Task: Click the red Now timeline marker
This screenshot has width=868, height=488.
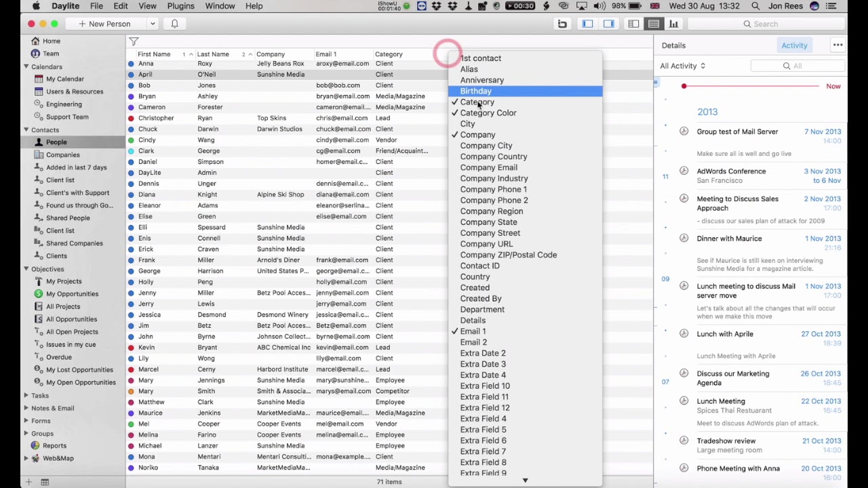Action: 684,86
